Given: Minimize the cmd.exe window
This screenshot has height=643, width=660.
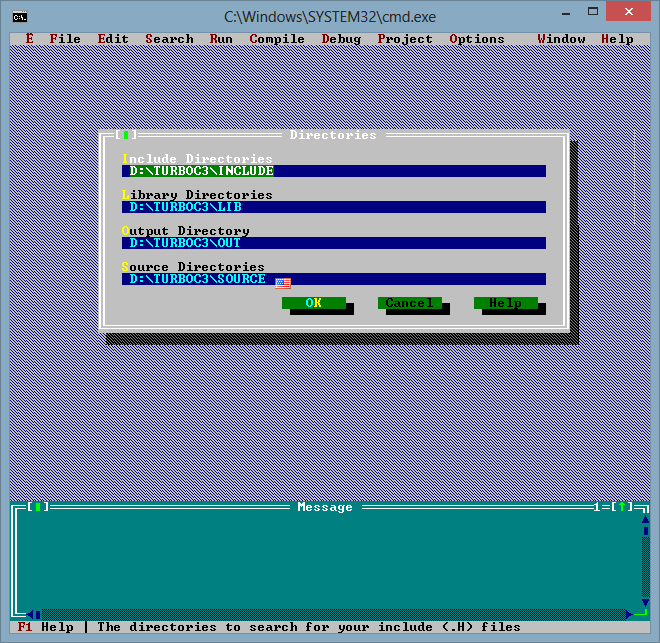Looking at the screenshot, I should tap(566, 13).
